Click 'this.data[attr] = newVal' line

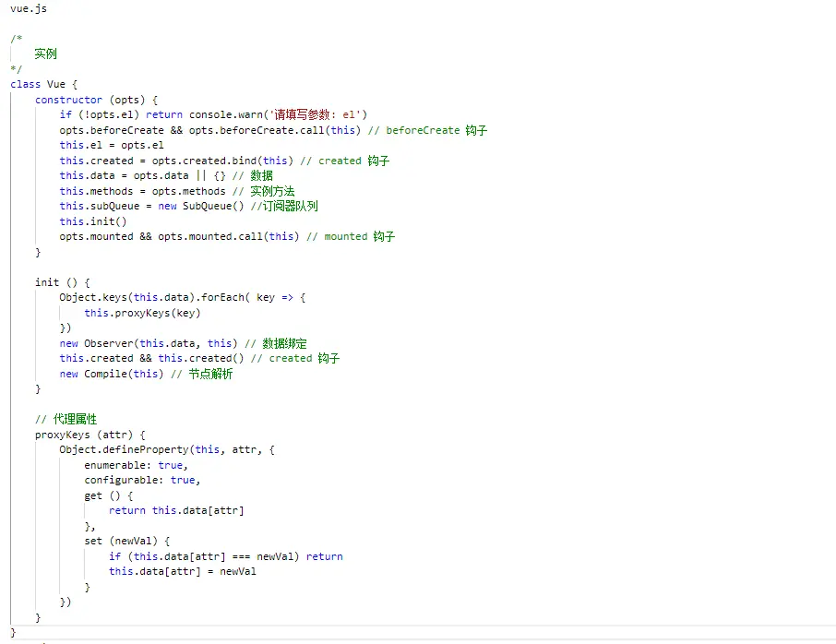pos(183,571)
